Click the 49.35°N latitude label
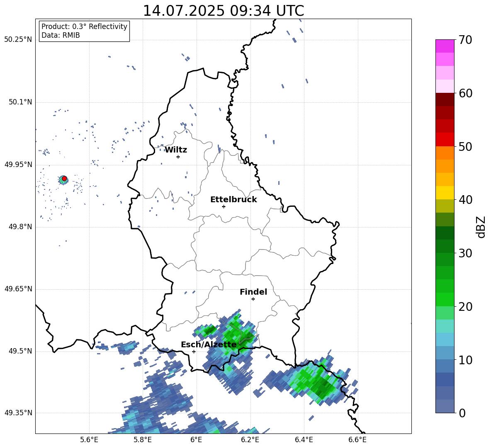This screenshot has width=491, height=448. 18,413
